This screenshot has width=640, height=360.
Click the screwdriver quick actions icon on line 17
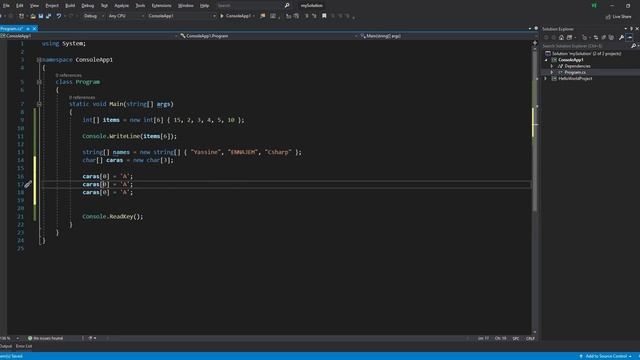click(27, 184)
